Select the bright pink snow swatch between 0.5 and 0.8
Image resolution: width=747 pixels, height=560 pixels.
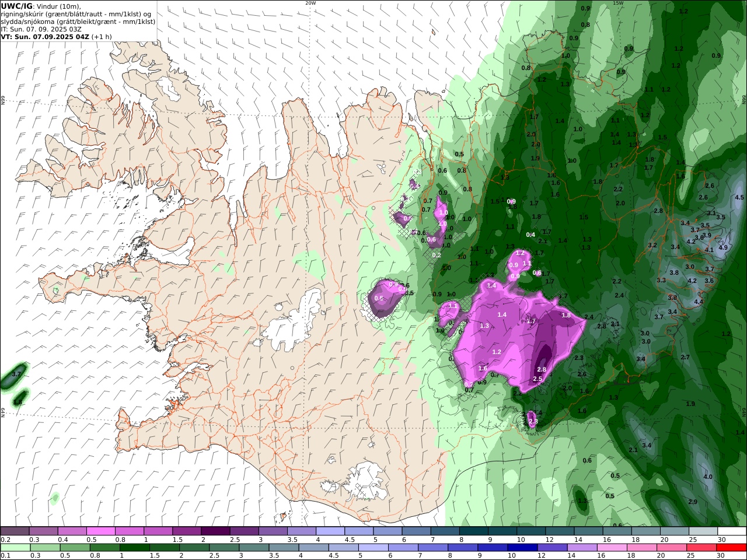tap(100, 531)
